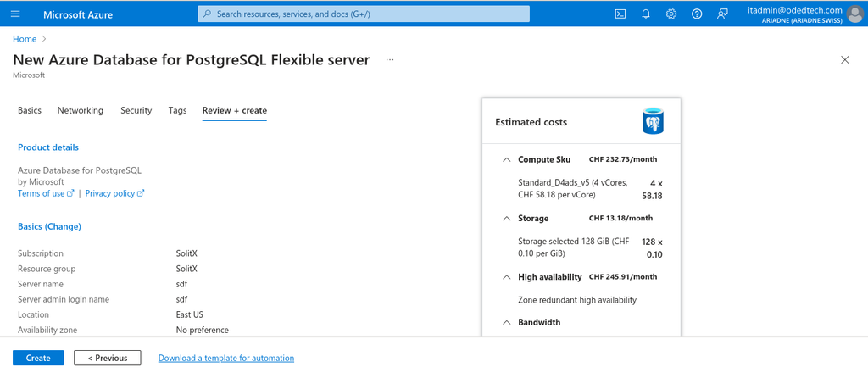Image resolution: width=868 pixels, height=378 pixels.
Task: Click the Microsoft Azure brand label
Action: (78, 14)
